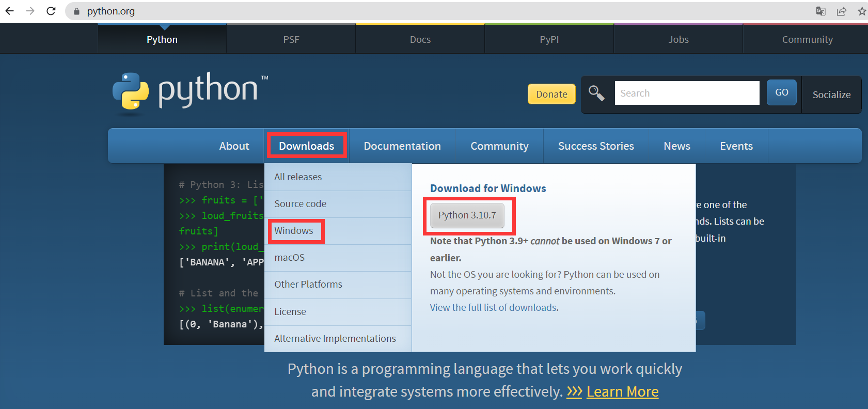Open View the full list of downloads link
This screenshot has width=868, height=409.
click(x=494, y=308)
